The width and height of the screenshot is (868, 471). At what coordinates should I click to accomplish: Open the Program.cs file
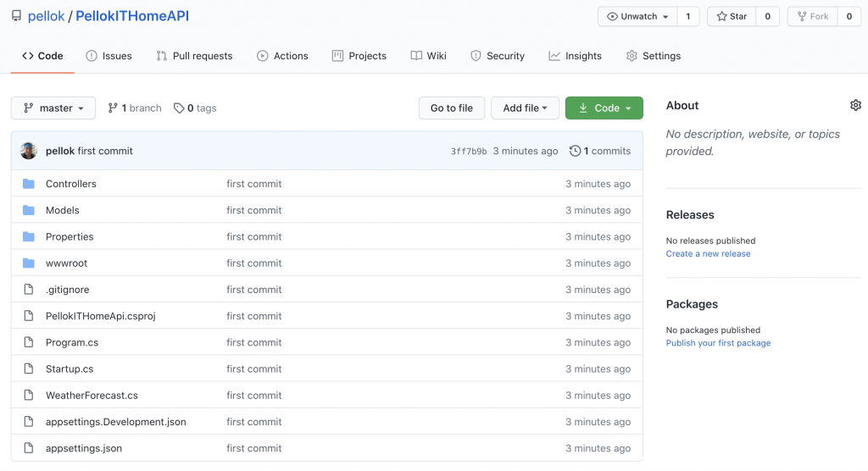(x=72, y=342)
